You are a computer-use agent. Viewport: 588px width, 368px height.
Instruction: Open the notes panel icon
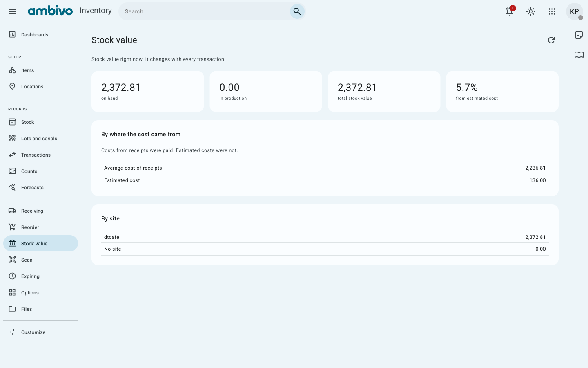(x=579, y=35)
